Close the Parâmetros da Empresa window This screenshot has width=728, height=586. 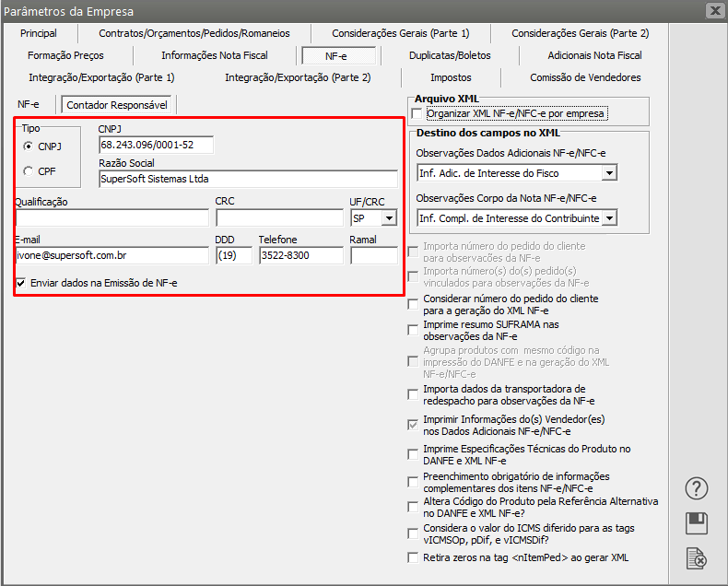tap(713, 11)
